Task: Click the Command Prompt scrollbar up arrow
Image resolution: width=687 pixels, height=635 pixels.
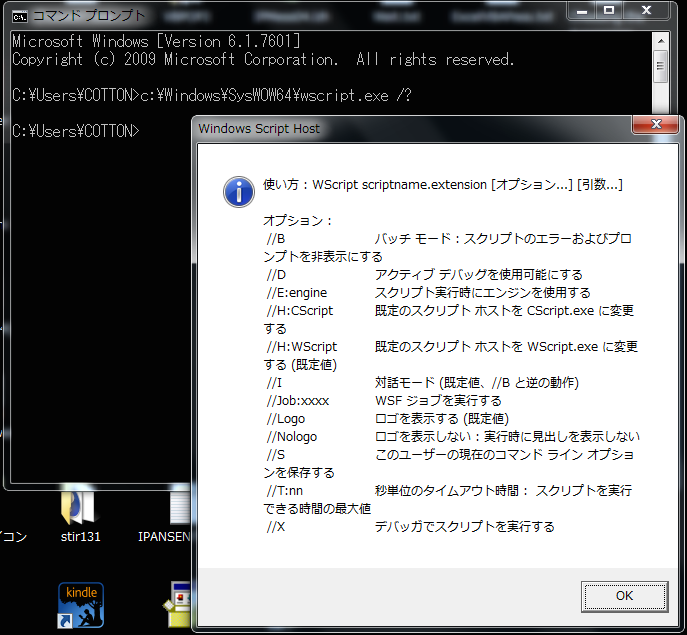Action: pos(661,41)
